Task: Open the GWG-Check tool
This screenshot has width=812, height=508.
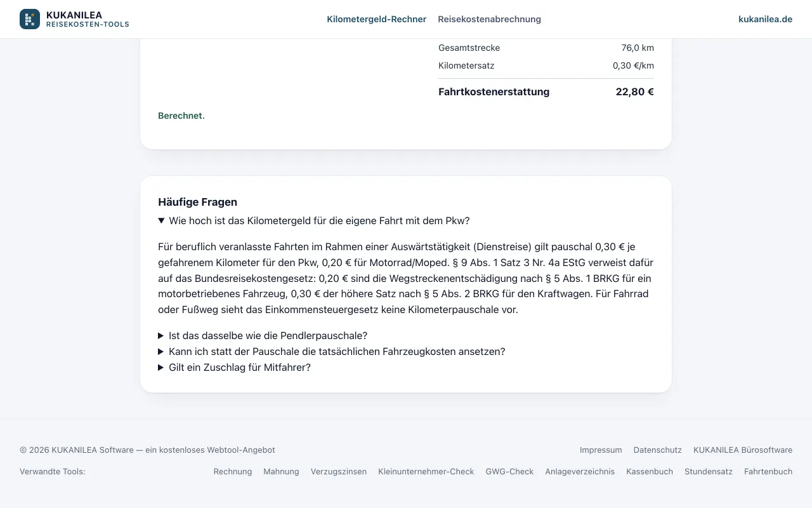Action: 509,471
